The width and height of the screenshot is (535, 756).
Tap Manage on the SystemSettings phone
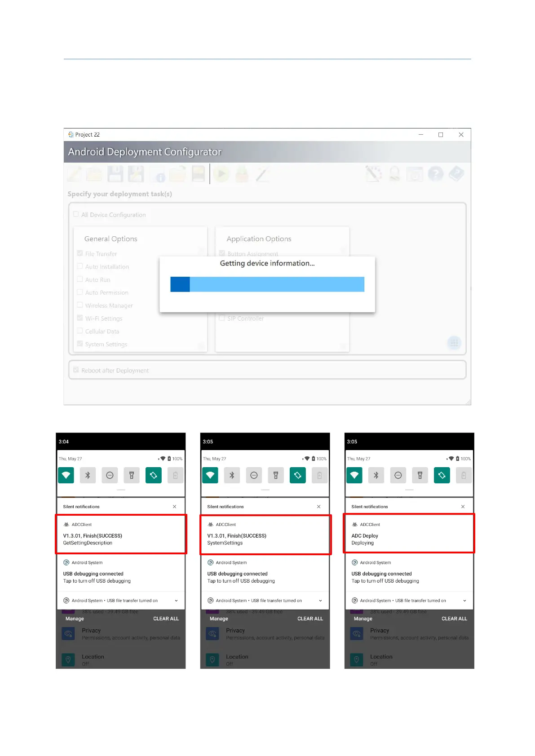(x=219, y=619)
